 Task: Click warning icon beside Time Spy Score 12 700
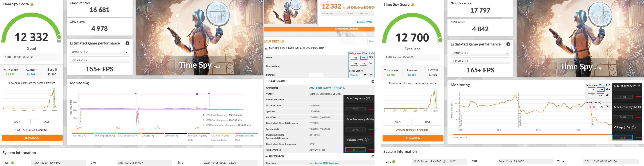413,5
